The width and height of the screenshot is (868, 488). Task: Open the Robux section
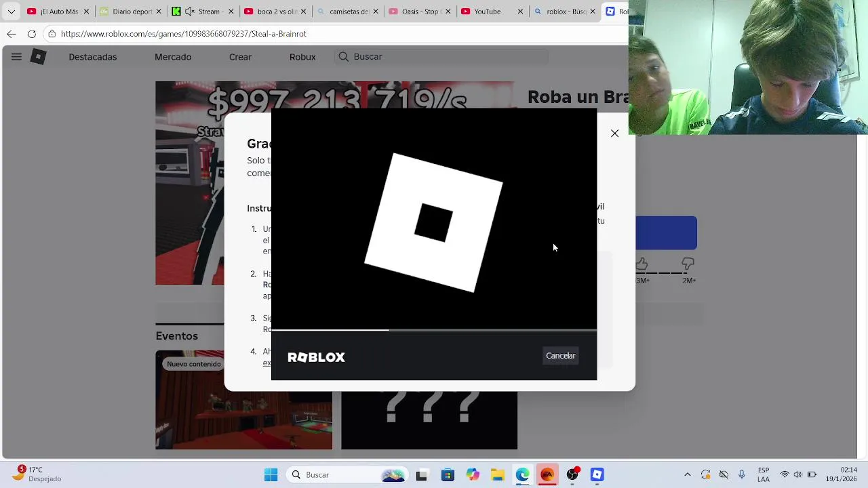302,57
